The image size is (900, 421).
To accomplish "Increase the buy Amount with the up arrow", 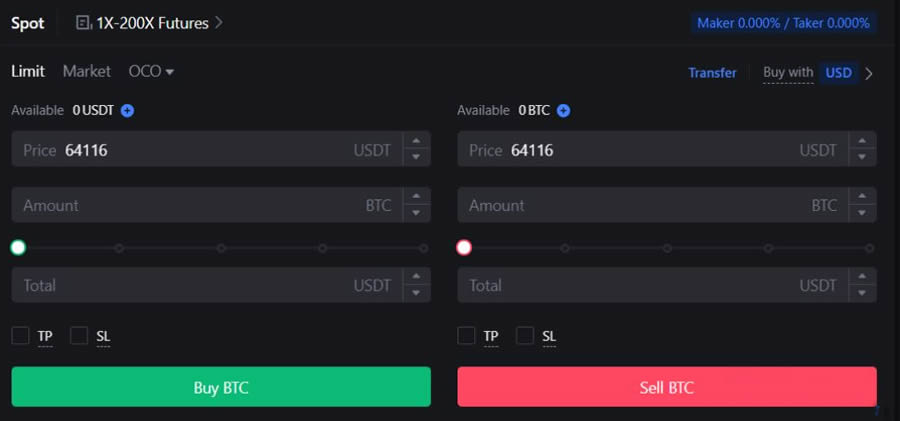I will (x=416, y=197).
